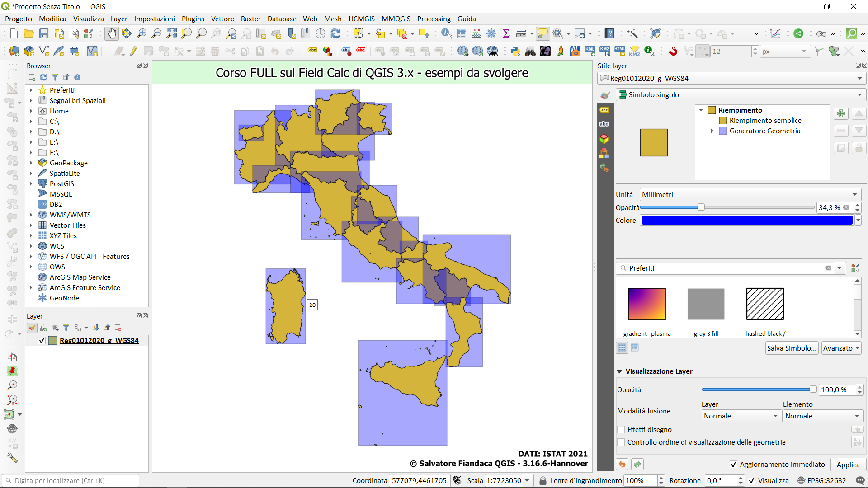
Task: Click the Zoom In magnifier tool
Action: (142, 33)
